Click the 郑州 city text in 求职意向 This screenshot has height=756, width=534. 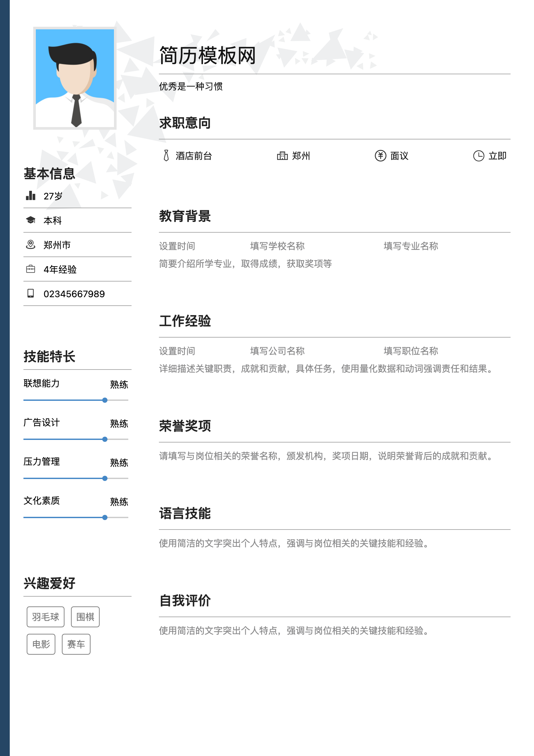[x=301, y=156]
